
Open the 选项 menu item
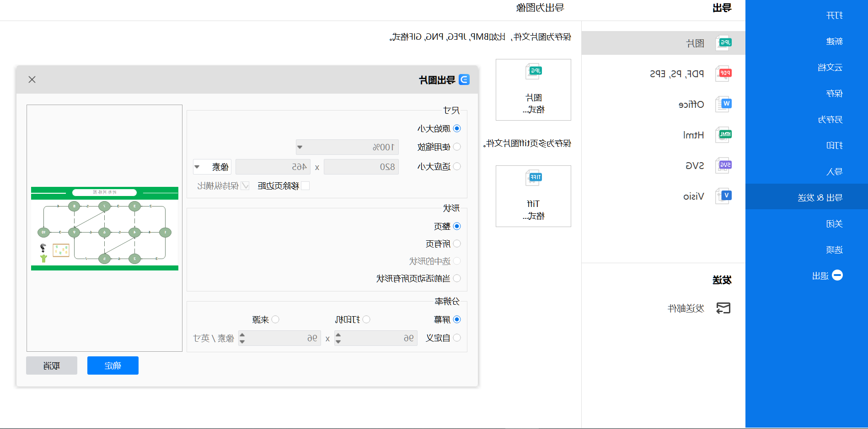[x=835, y=250]
